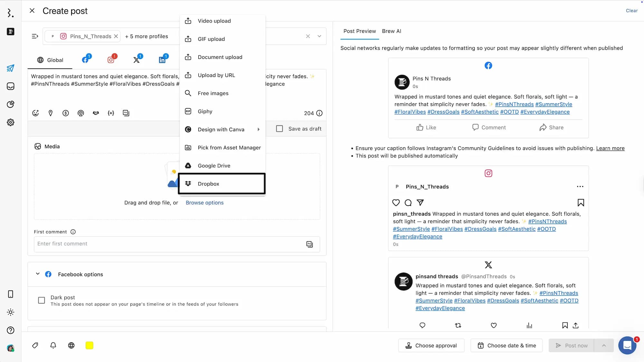Select the X (Twitter) network tab icon

click(x=137, y=60)
